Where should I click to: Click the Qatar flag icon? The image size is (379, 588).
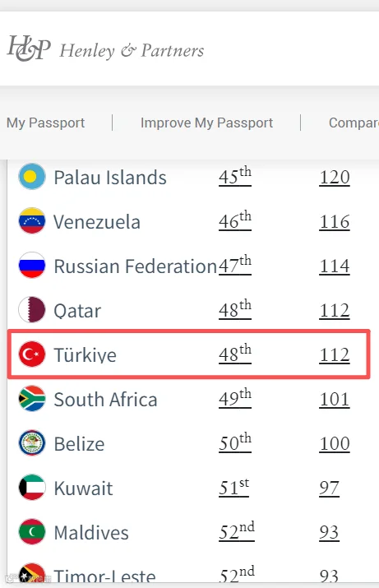[32, 310]
